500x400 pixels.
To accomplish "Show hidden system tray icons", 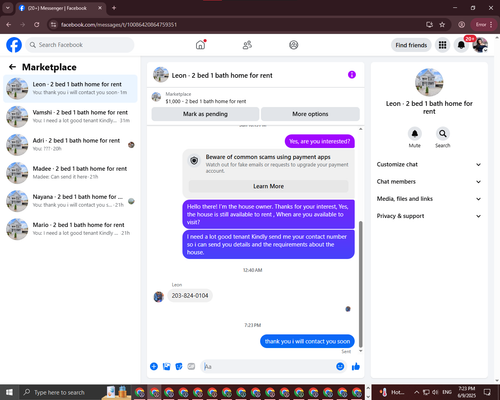I will coord(416,392).
